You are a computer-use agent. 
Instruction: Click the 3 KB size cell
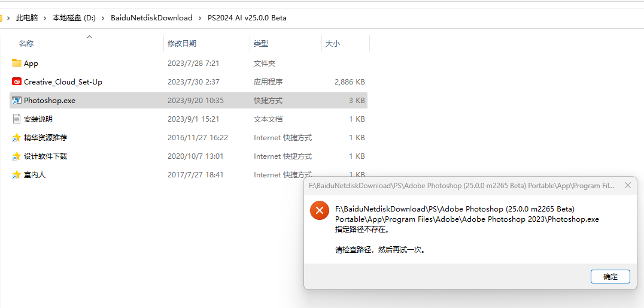pyautogui.click(x=357, y=100)
